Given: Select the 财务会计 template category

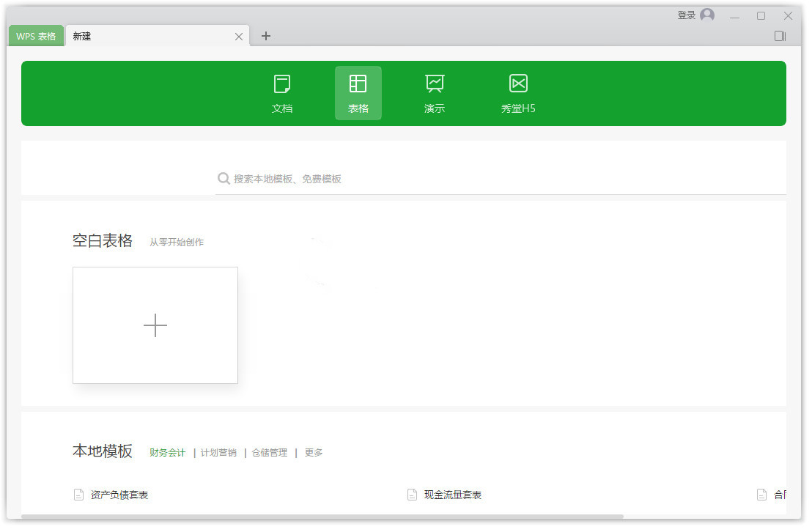Looking at the screenshot, I should pyautogui.click(x=168, y=453).
